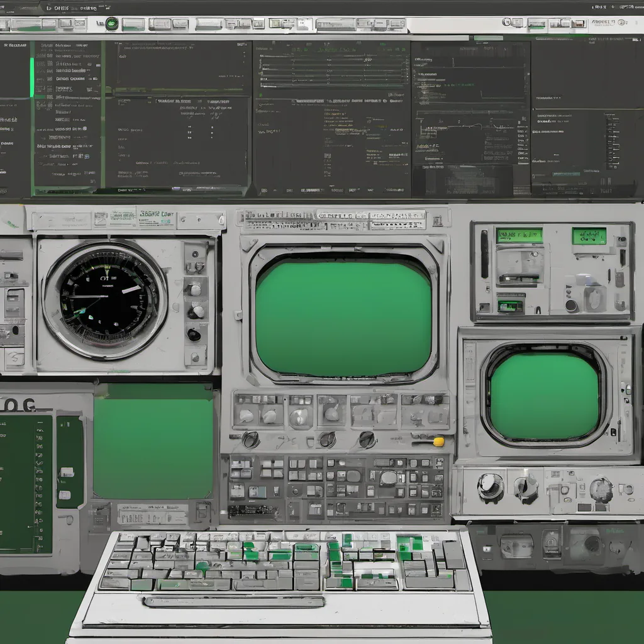Click the left green LCD readout on upper-right module
644x644 pixels.
click(x=519, y=236)
